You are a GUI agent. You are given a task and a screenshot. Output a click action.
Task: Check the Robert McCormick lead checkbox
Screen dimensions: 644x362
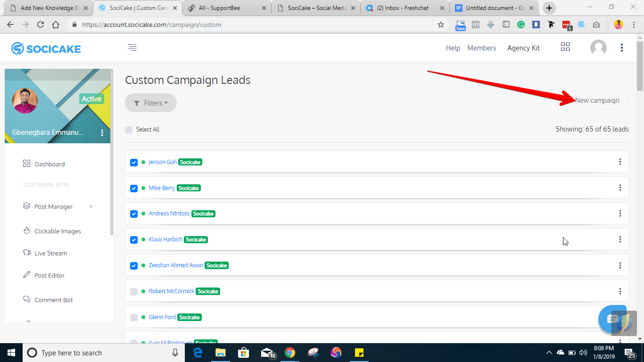(134, 292)
